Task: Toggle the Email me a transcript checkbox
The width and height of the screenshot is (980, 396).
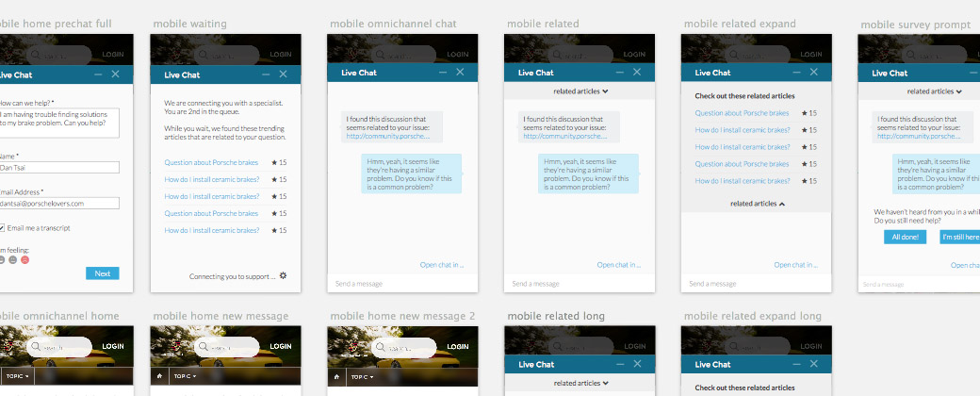Action: (2, 227)
